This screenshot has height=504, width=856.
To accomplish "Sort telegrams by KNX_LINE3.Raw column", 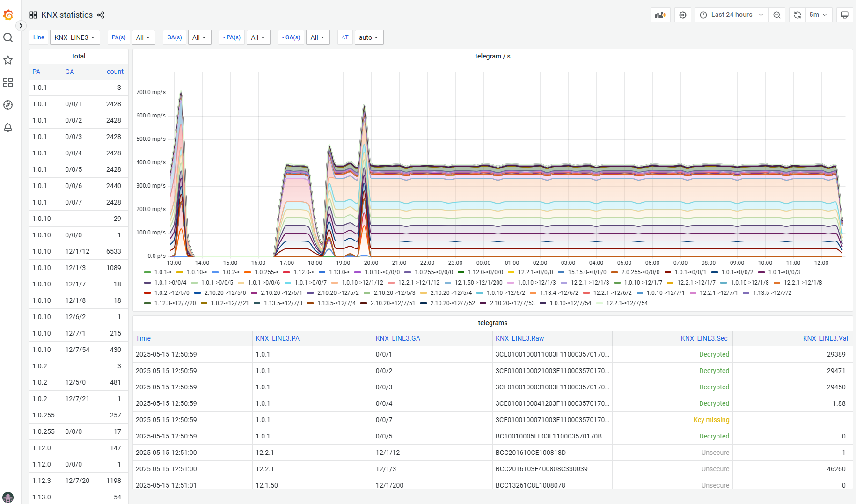I will (519, 338).
